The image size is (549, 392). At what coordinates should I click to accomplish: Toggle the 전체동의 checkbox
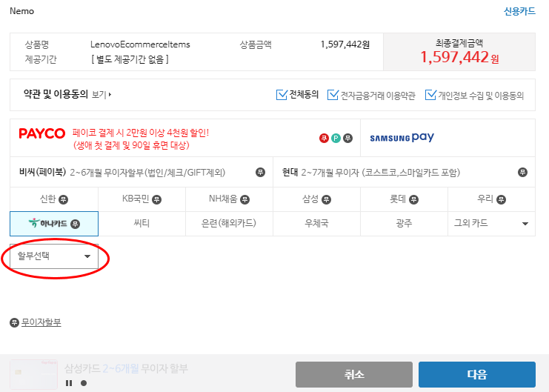point(282,95)
